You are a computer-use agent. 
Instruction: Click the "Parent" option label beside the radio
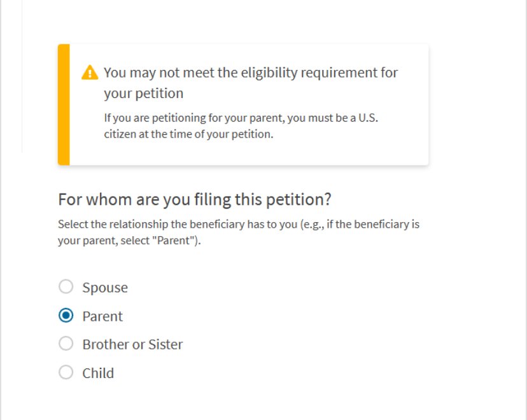click(x=102, y=316)
